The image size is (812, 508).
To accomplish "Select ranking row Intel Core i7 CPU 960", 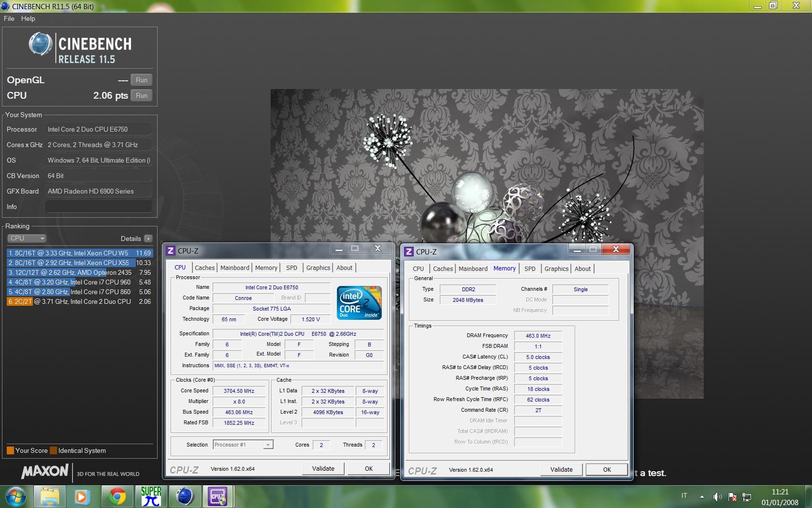I will click(80, 282).
